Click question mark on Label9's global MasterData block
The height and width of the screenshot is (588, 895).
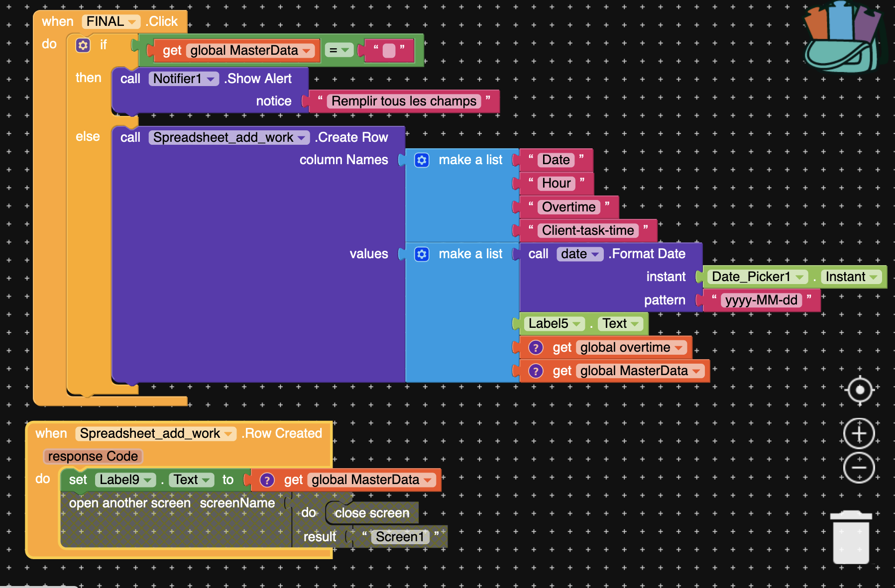[x=267, y=480]
